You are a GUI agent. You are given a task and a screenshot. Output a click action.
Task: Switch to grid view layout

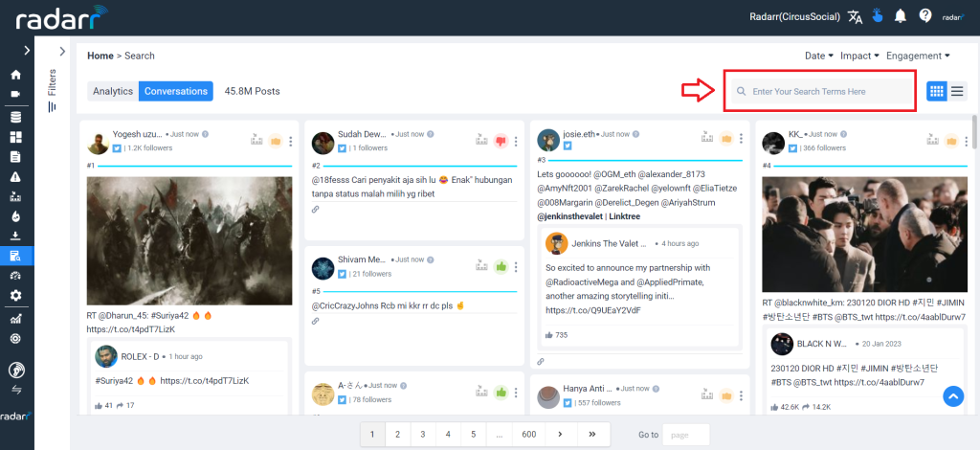pos(936,91)
